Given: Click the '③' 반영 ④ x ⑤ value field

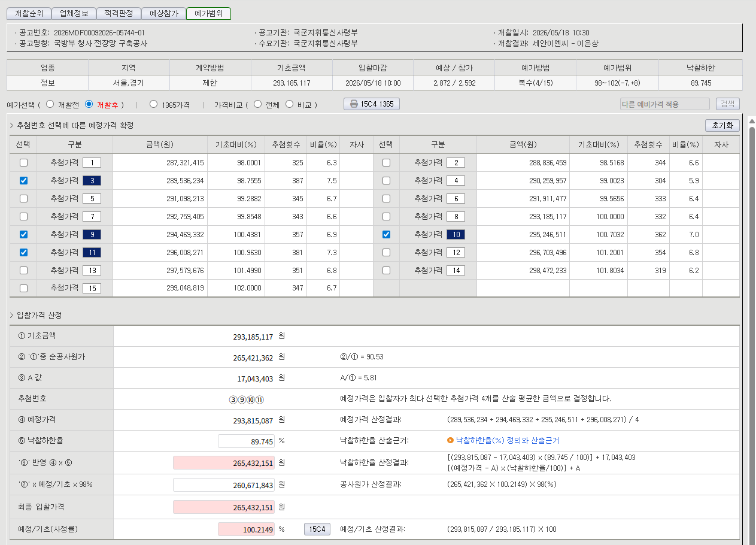Looking at the screenshot, I should tap(224, 463).
